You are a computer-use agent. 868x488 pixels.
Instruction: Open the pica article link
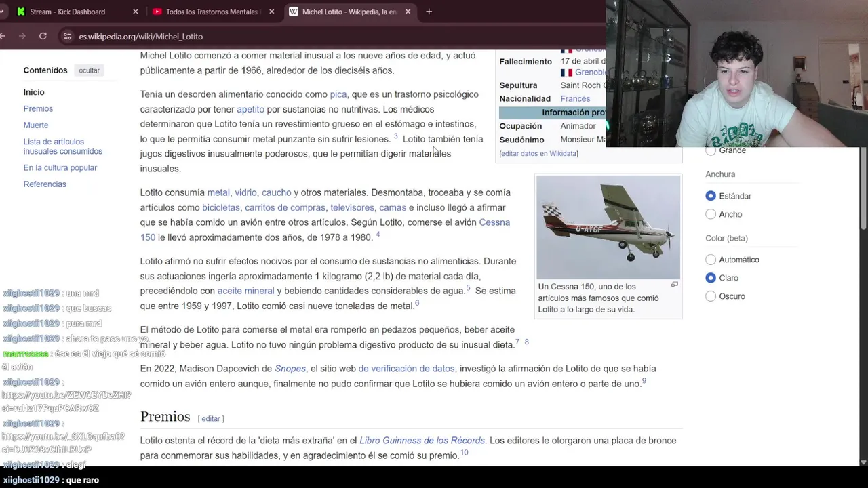coord(338,94)
